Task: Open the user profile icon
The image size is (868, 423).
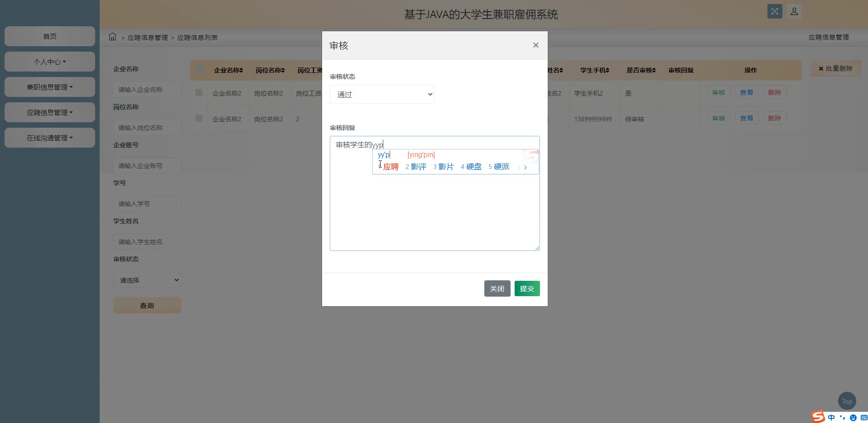Action: tap(794, 12)
